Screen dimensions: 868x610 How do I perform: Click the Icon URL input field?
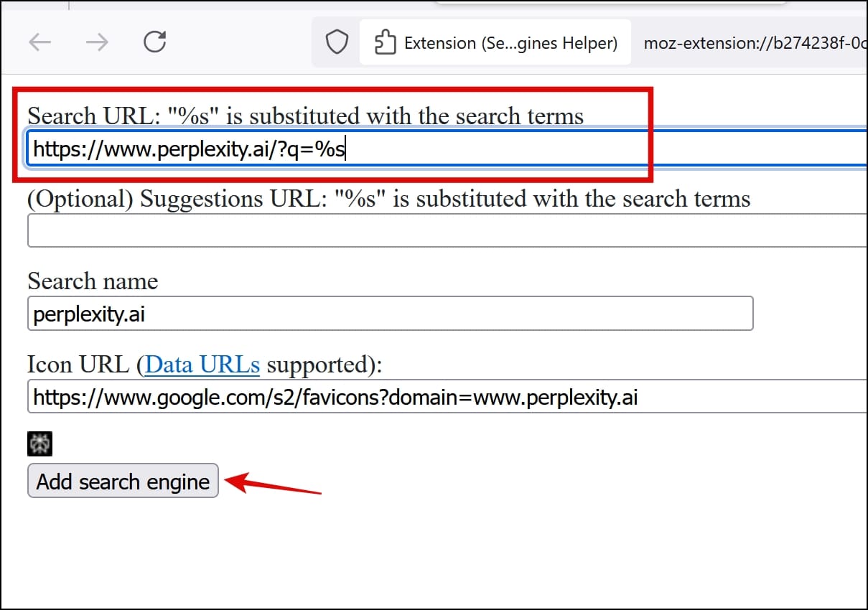click(447, 397)
